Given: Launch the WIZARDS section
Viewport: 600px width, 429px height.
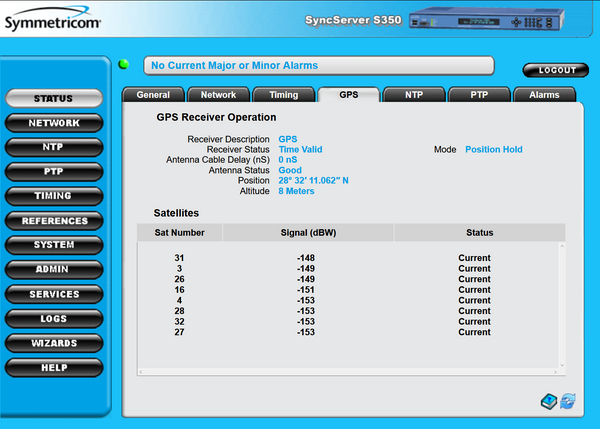Looking at the screenshot, I should pos(54,343).
